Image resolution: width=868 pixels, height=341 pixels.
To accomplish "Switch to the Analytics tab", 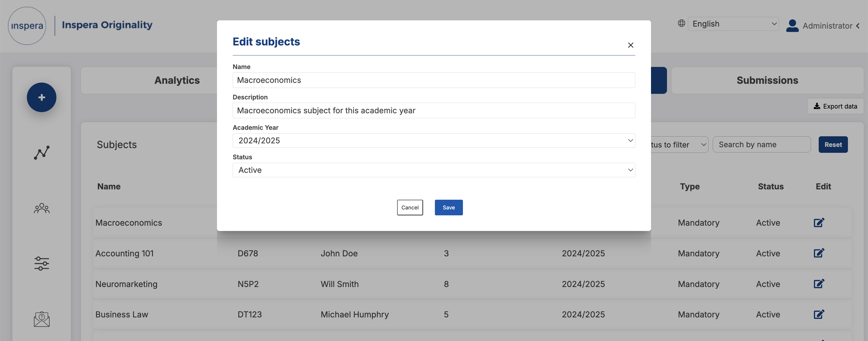I will coord(177,80).
